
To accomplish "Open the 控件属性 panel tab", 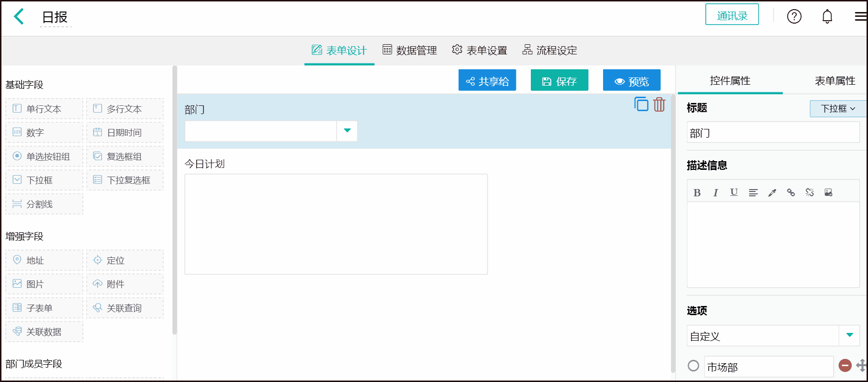I will [x=730, y=80].
